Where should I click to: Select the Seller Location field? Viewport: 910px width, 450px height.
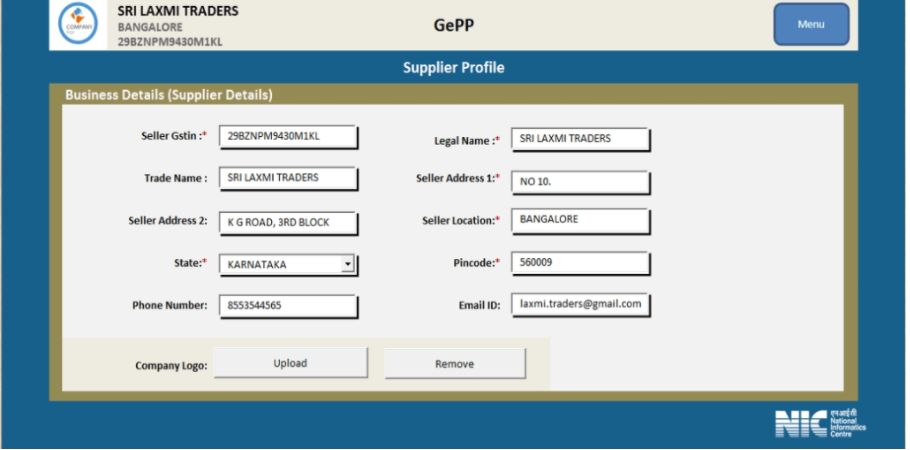(580, 221)
